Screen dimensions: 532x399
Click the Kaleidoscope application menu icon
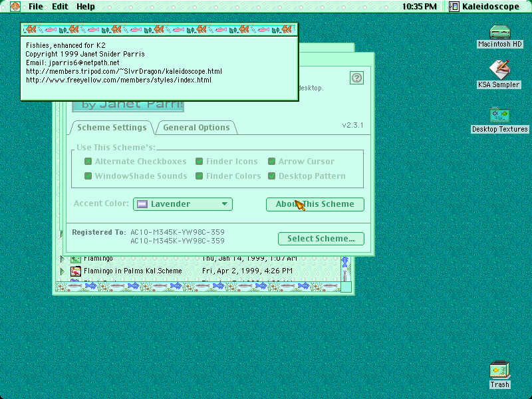454,7
